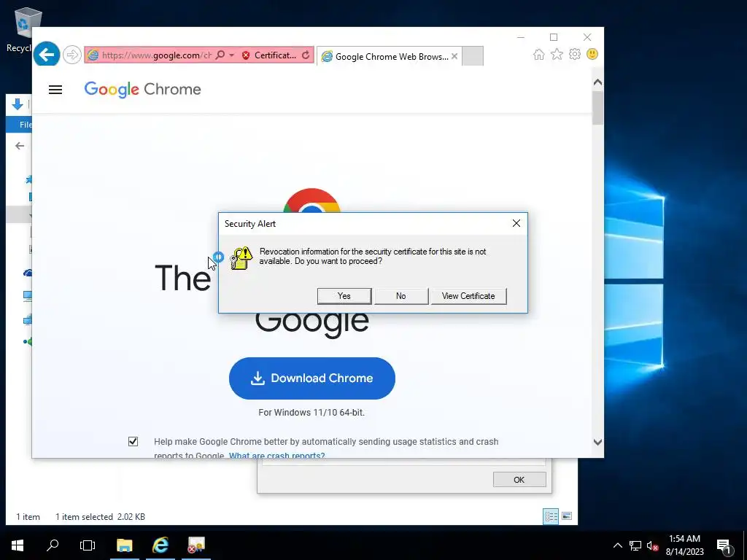The image size is (747, 560).
Task: Open the notification center icon
Action: [x=724, y=546]
